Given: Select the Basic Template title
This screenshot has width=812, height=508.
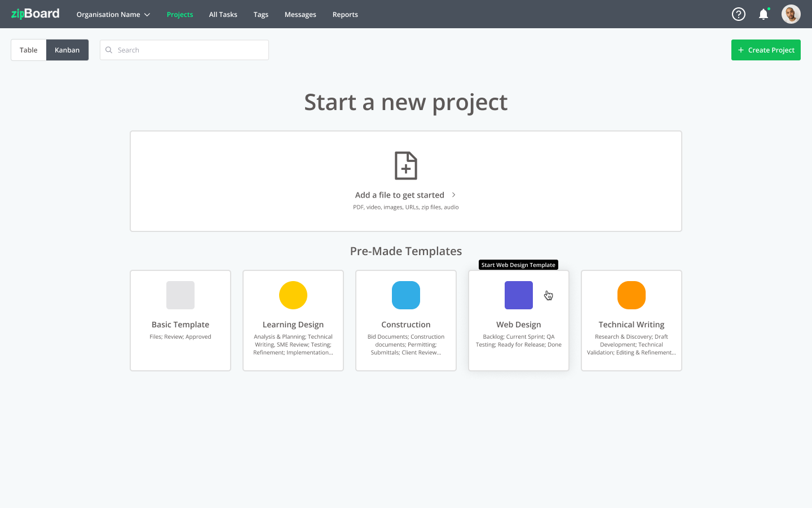Looking at the screenshot, I should (x=180, y=325).
